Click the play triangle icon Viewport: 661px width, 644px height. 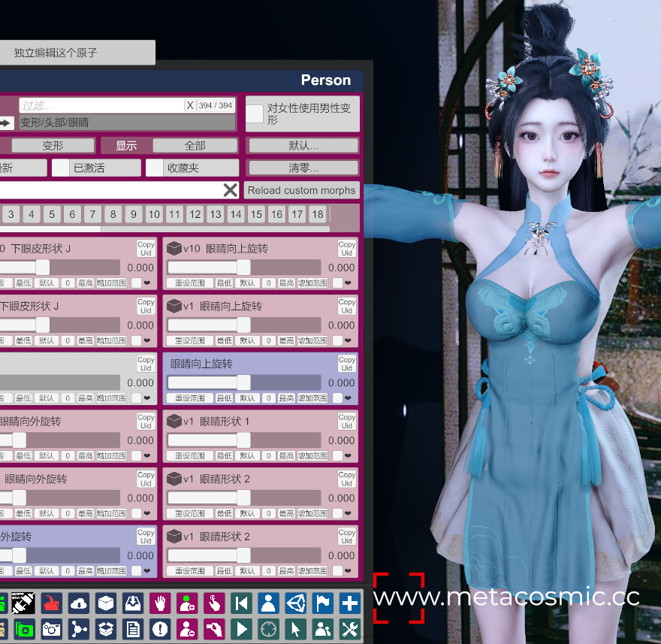coord(242,630)
